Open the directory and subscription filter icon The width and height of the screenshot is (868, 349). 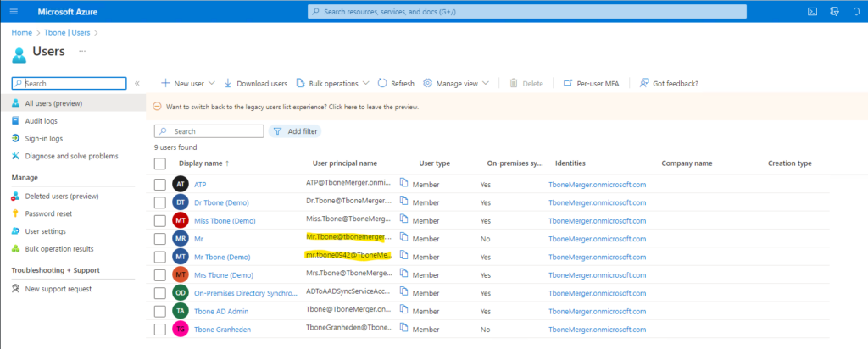pyautogui.click(x=835, y=11)
